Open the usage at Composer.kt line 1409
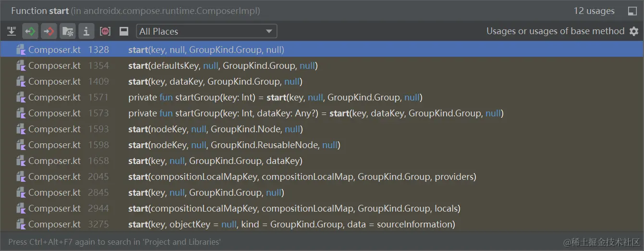This screenshot has width=644, height=251. [x=215, y=81]
